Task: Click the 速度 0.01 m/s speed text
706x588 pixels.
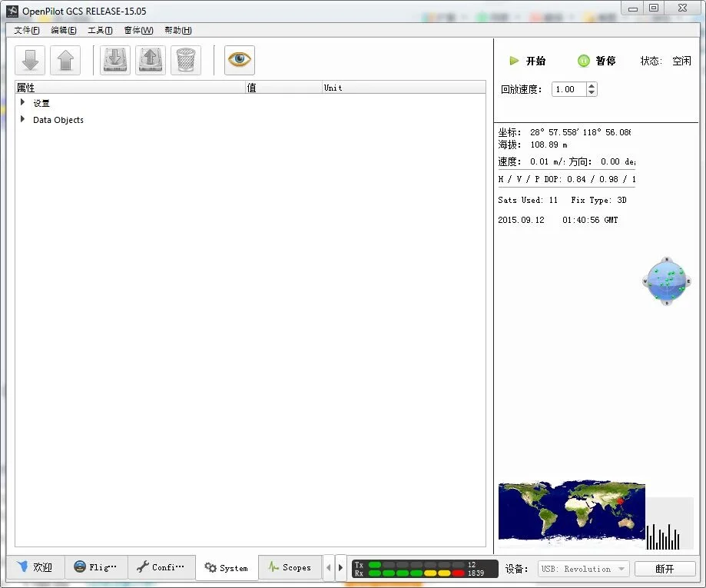Action: tap(532, 161)
